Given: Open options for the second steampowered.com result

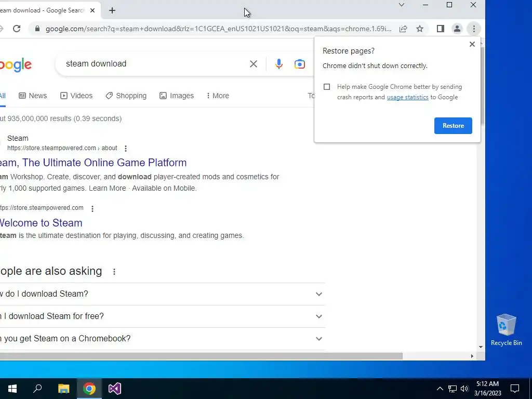Looking at the screenshot, I should point(92,208).
